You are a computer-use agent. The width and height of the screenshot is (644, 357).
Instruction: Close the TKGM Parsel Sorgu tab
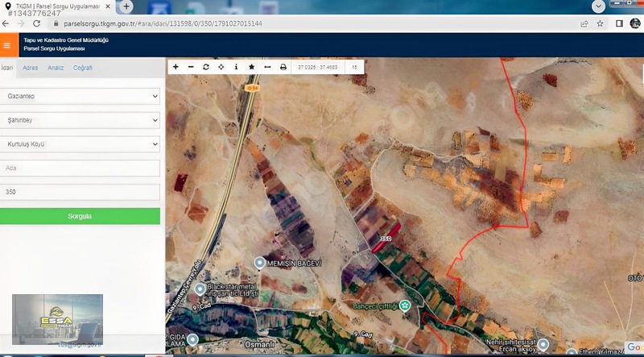pos(108,6)
